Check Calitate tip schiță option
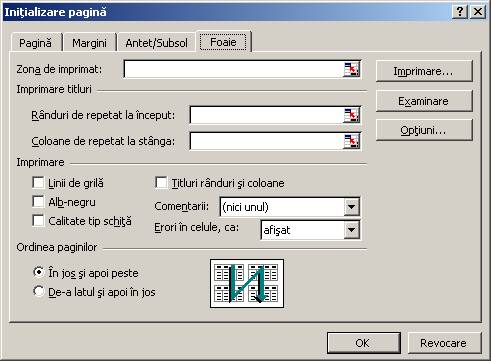The image size is (491, 361). click(x=38, y=221)
